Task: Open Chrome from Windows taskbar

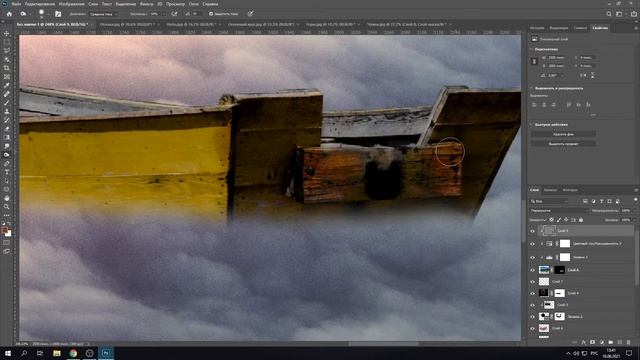Action: tap(73, 353)
